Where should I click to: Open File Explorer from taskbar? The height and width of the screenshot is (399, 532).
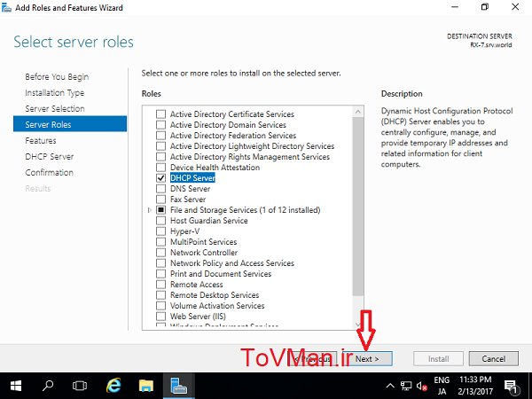[x=146, y=386]
